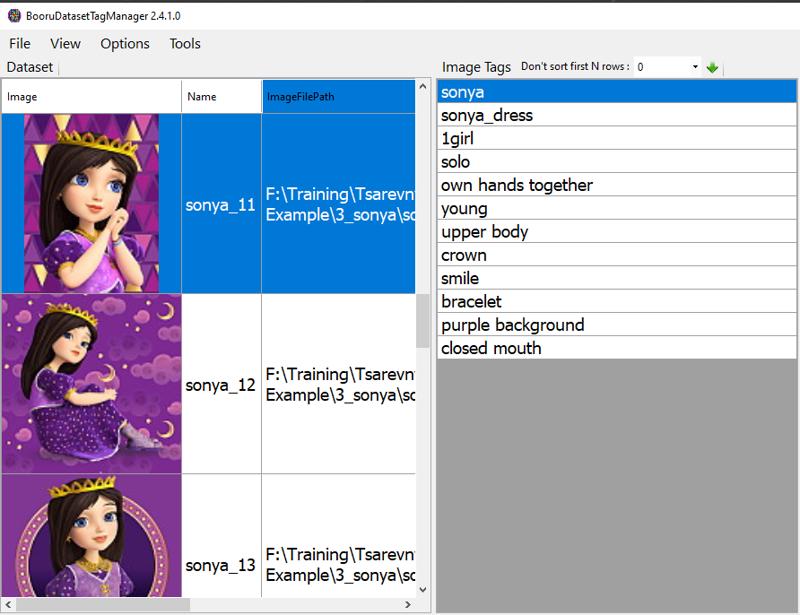Select the sonya_13 image thumbnail
The image size is (800, 615).
(x=91, y=535)
